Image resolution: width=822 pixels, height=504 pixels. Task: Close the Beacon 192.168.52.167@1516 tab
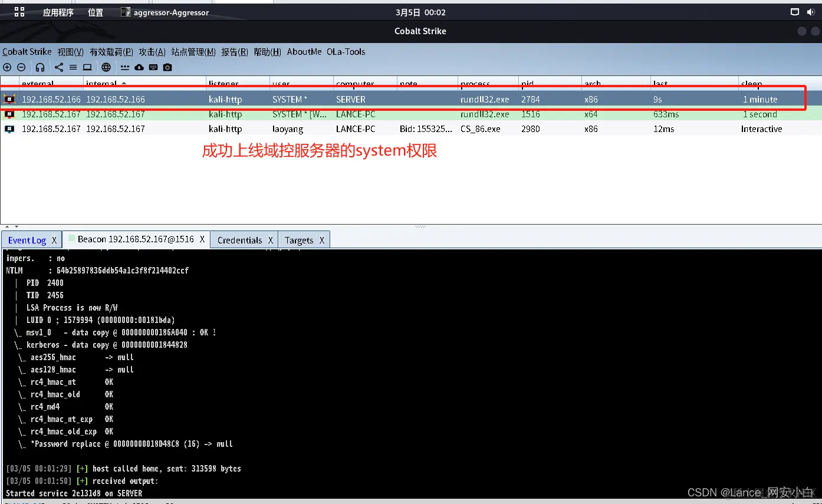(x=202, y=239)
